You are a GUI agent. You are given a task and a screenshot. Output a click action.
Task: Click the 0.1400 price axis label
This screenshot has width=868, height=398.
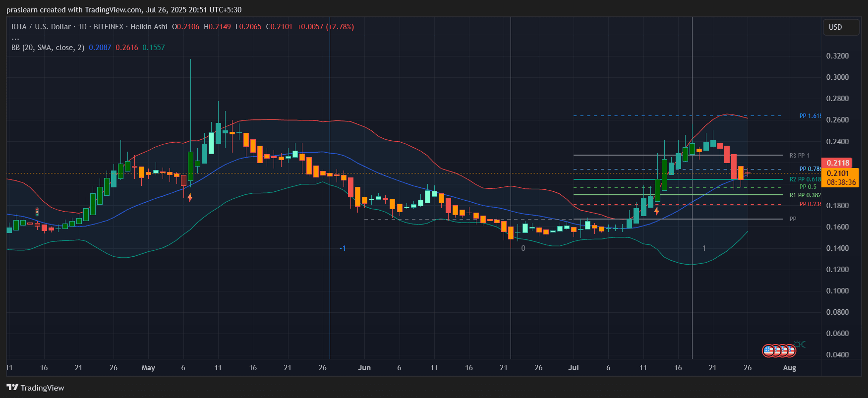click(837, 248)
